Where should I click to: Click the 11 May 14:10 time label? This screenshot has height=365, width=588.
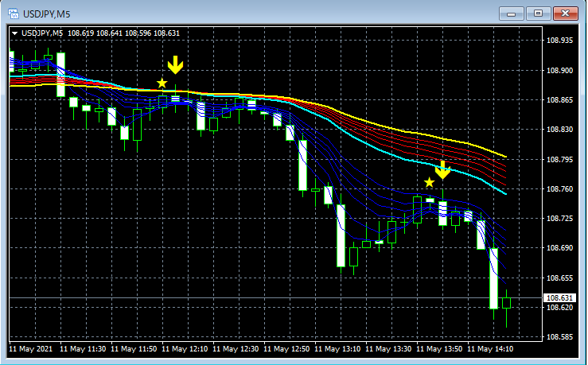[490, 349]
